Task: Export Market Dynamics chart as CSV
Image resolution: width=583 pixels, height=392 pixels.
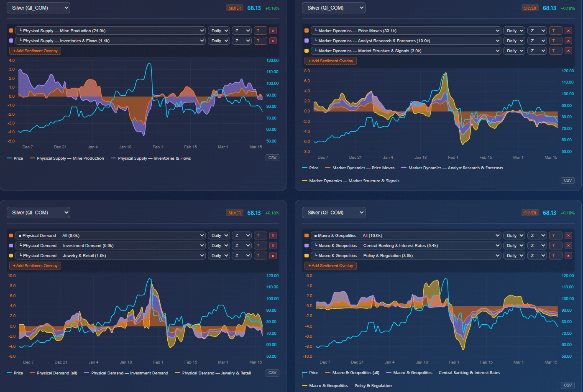Action: (x=568, y=181)
